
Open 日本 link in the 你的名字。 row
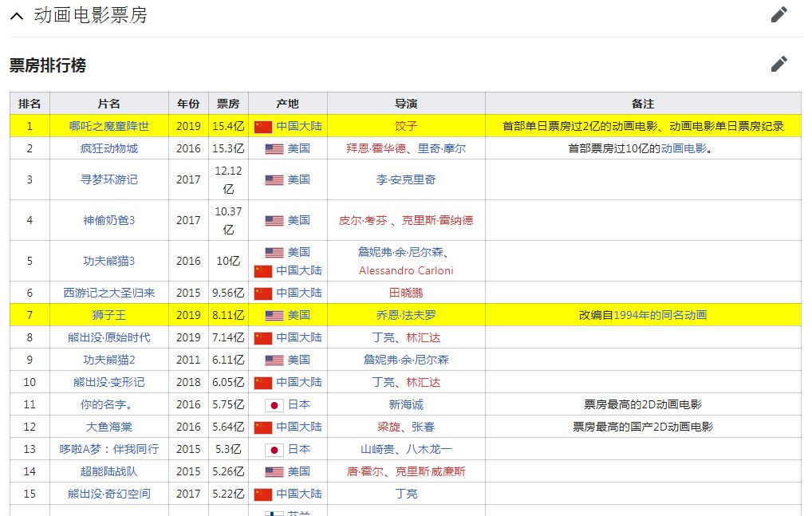click(x=299, y=404)
